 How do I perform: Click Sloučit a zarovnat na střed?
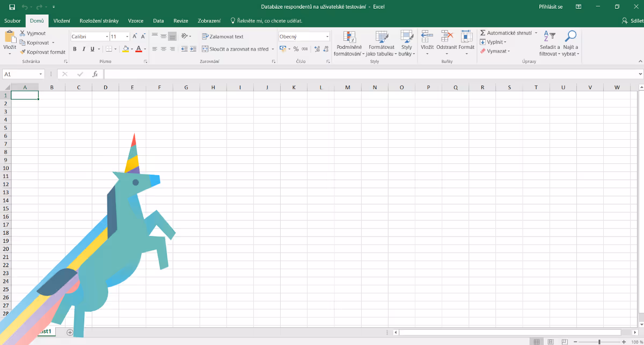point(235,49)
